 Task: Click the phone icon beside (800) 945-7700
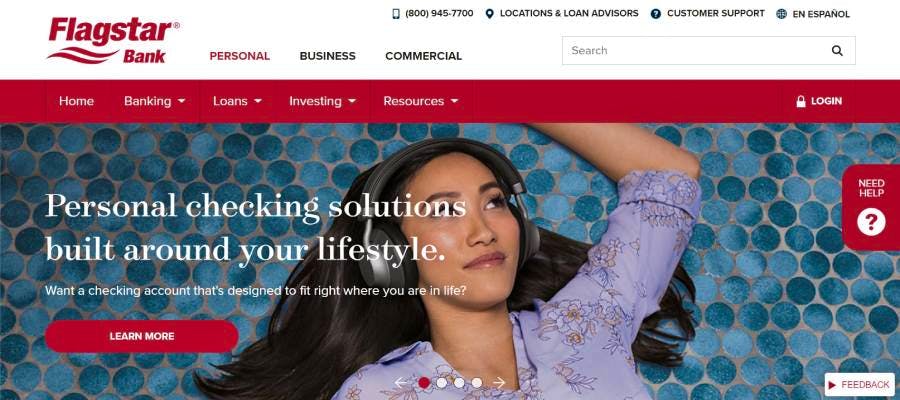point(396,14)
